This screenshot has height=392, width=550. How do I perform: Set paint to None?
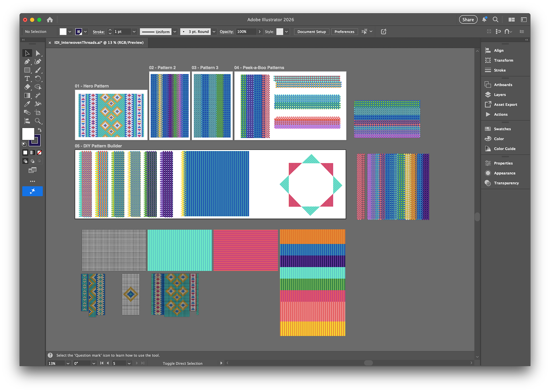[40, 152]
